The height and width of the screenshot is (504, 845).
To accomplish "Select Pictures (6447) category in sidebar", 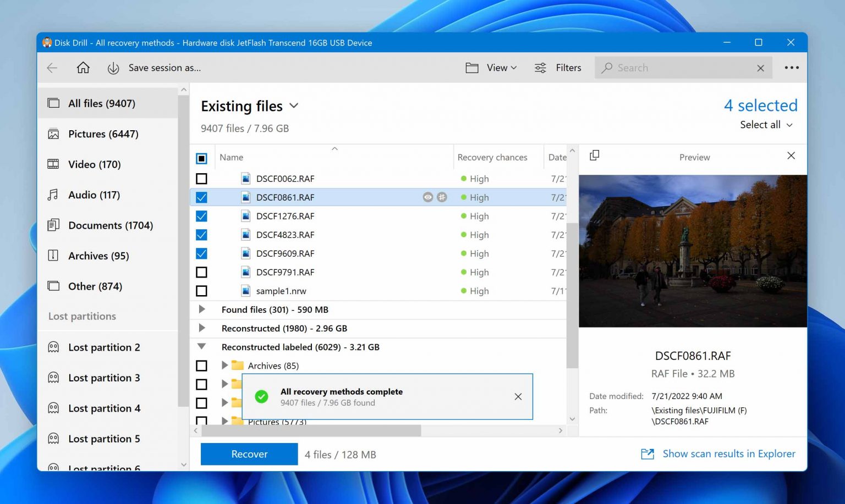I will [103, 134].
